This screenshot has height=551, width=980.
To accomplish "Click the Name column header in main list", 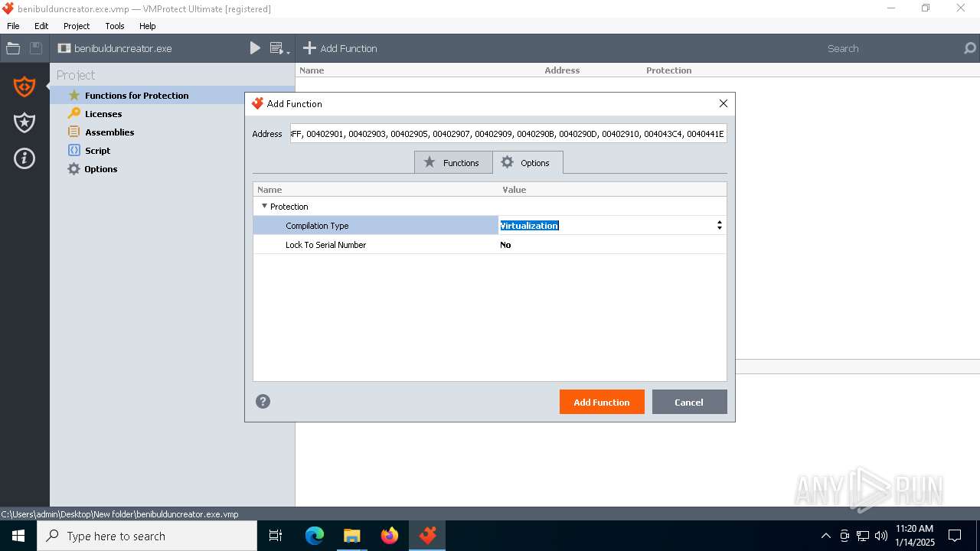I will (x=312, y=70).
